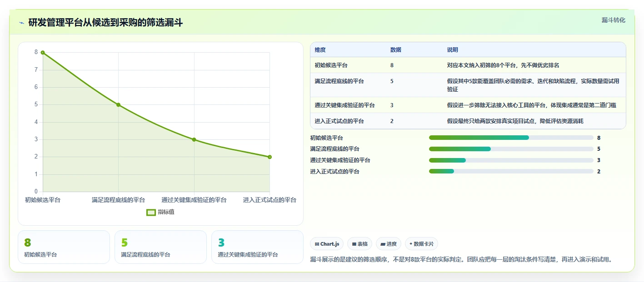This screenshot has height=282, width=644.
Task: Click the 初始候选平台 progress bar
Action: [x=511, y=138]
